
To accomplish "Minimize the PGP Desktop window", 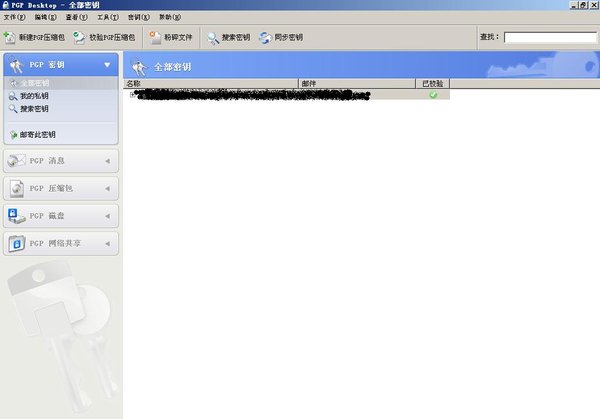I will tap(574, 5).
